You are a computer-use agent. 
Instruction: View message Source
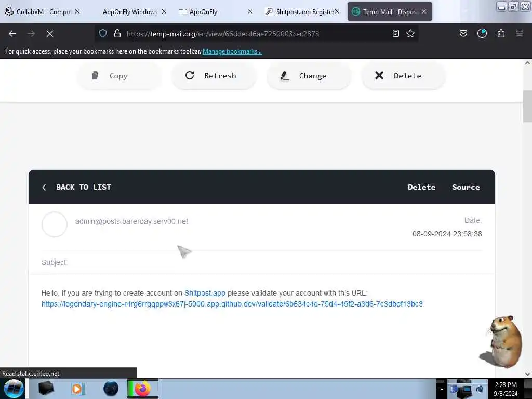466,187
